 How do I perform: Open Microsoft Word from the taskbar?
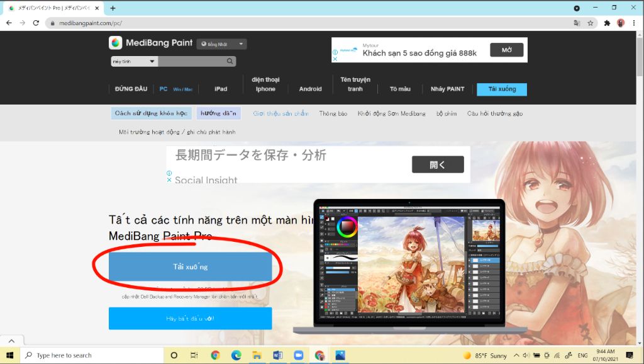[x=277, y=355]
